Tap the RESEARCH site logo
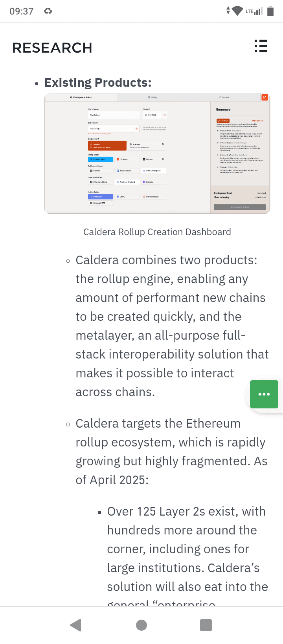 click(x=52, y=48)
